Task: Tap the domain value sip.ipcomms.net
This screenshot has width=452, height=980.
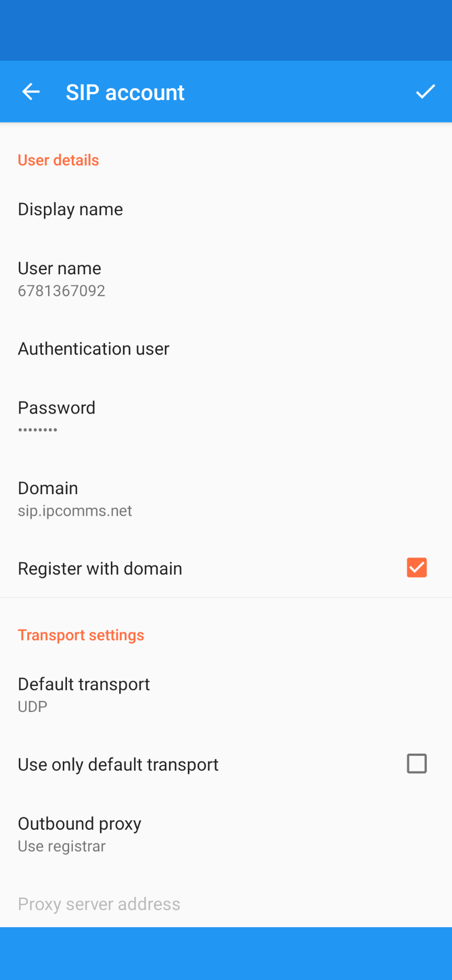Action: [x=75, y=511]
